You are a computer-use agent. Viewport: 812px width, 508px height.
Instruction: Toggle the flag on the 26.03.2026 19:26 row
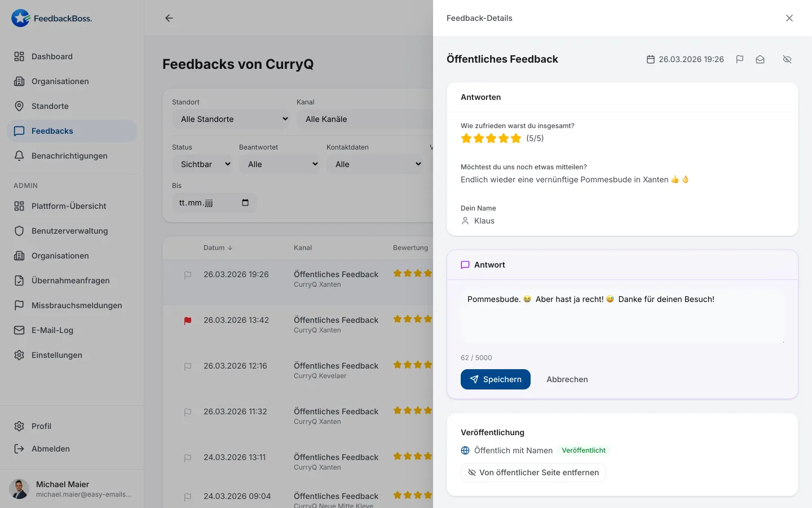tap(188, 275)
